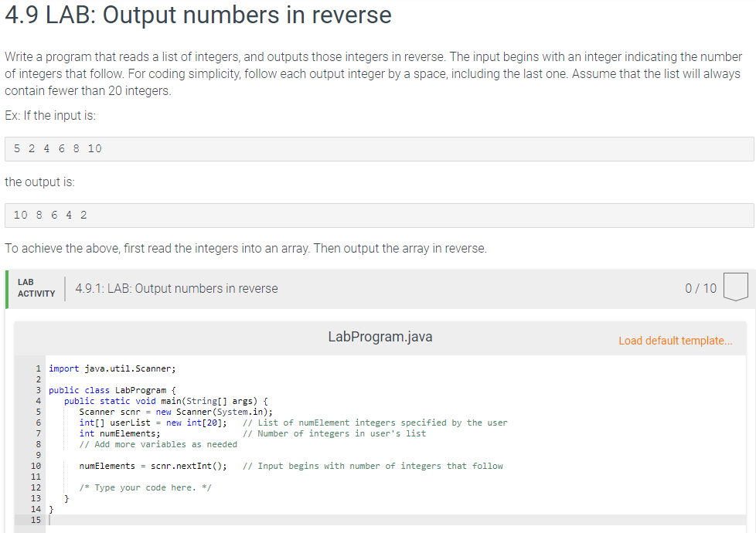
Task: Click the 'the output is:' text
Action: [40, 182]
